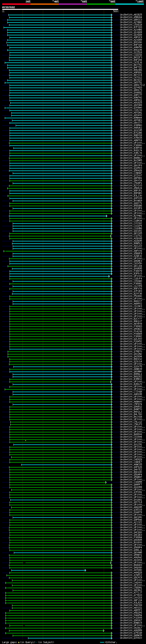Select label UniRef100_C6TEJ6
Screen dimensions: 146x644
coord(131,63)
